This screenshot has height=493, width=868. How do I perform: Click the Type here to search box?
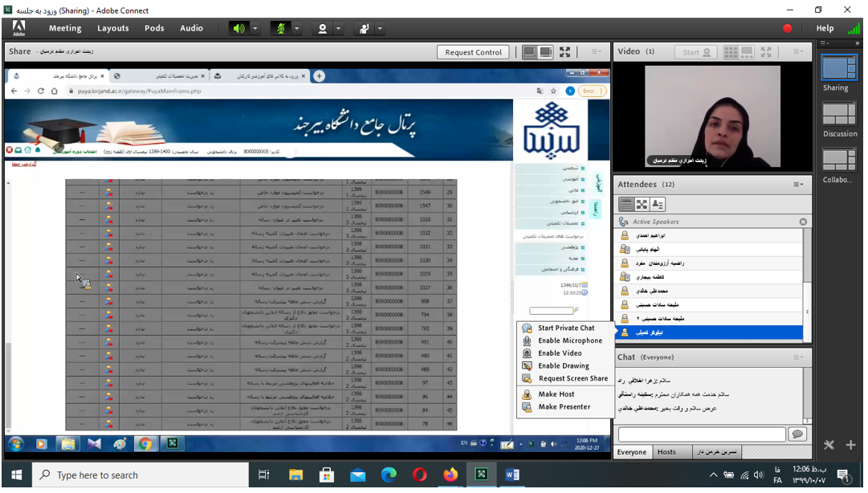(141, 475)
